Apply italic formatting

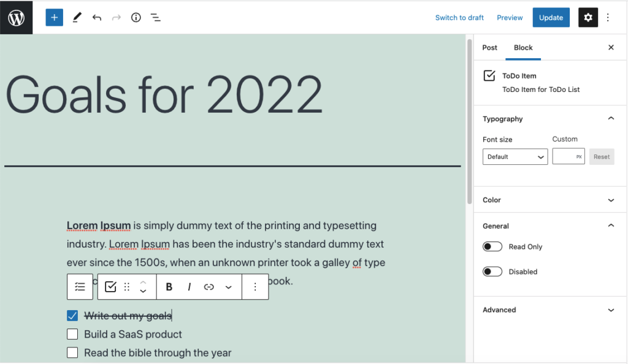pyautogui.click(x=189, y=287)
